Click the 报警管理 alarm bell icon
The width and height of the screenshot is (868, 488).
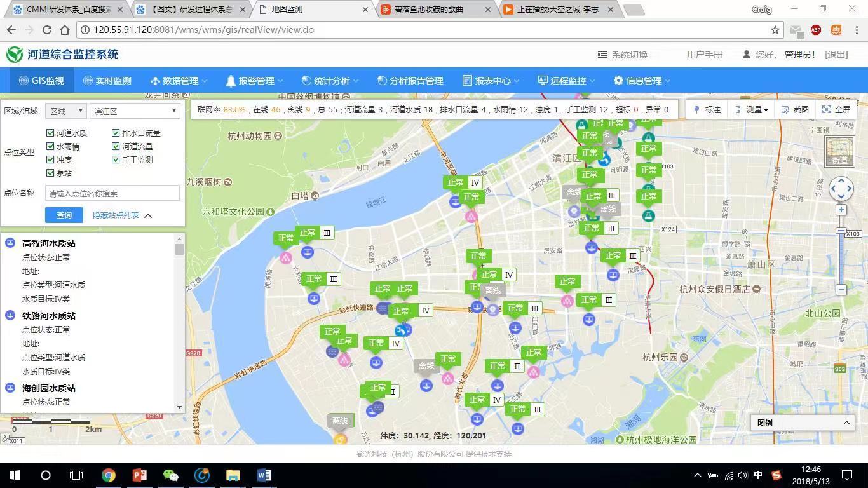[x=230, y=81]
